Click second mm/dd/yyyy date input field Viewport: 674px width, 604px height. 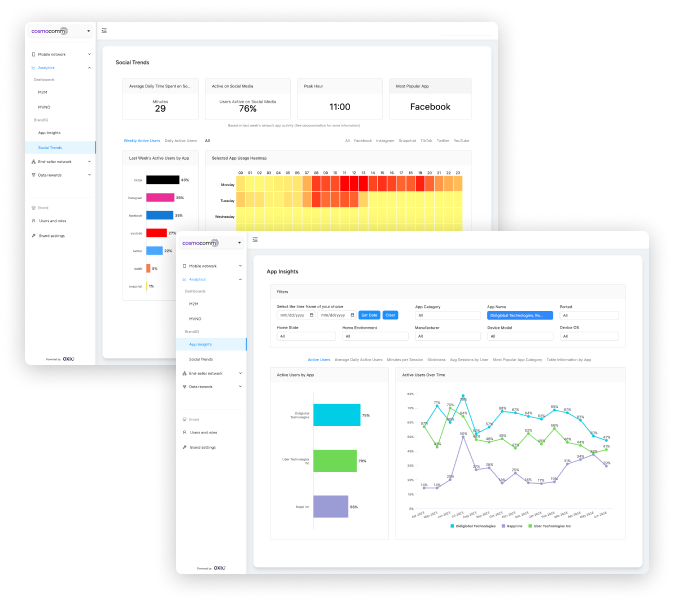337,315
